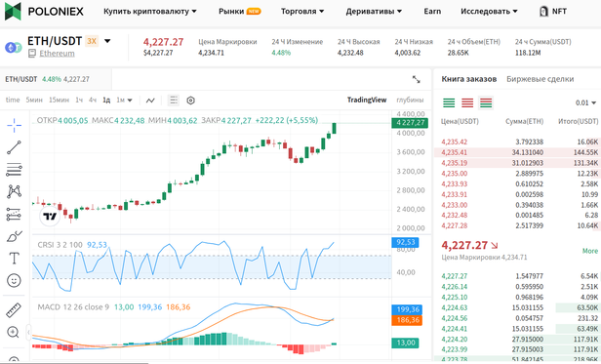
Task: Expand chart to fullscreen
Action: point(417,79)
